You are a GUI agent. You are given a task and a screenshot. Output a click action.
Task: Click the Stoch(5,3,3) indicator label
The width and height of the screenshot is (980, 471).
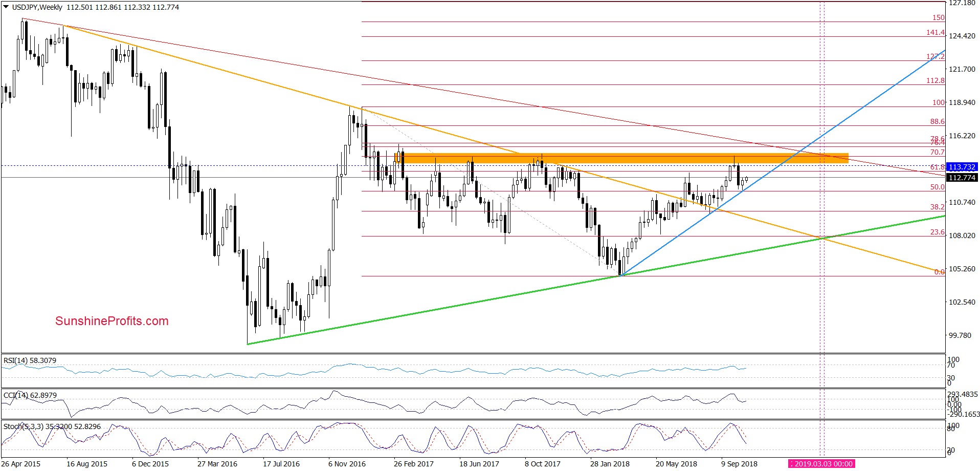pyautogui.click(x=52, y=426)
